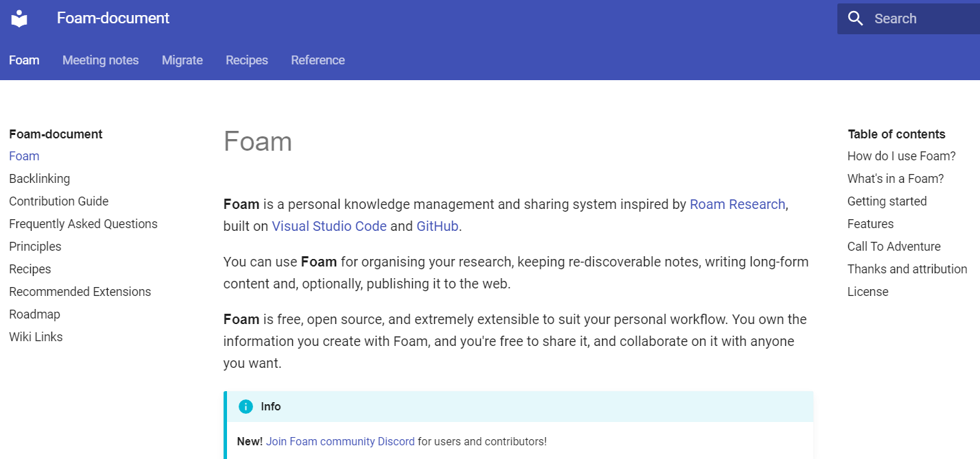Open Recommended Extensions in the sidebar

coord(80,292)
